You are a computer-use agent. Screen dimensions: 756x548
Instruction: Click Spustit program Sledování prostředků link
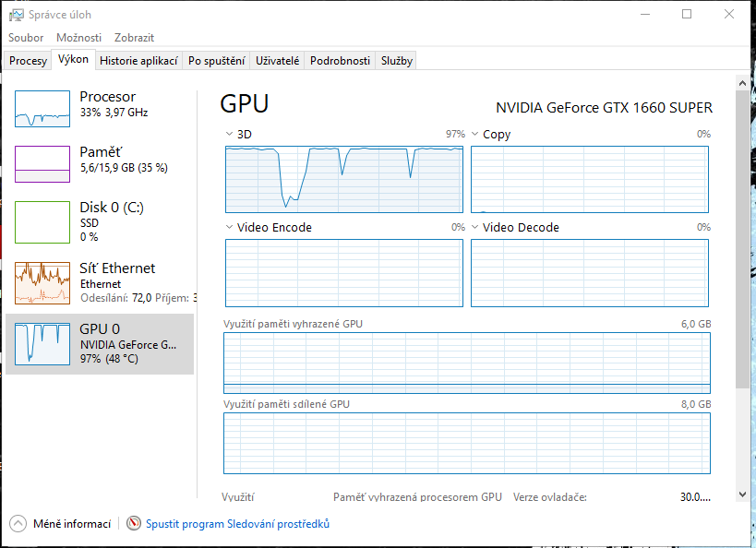pyautogui.click(x=237, y=524)
